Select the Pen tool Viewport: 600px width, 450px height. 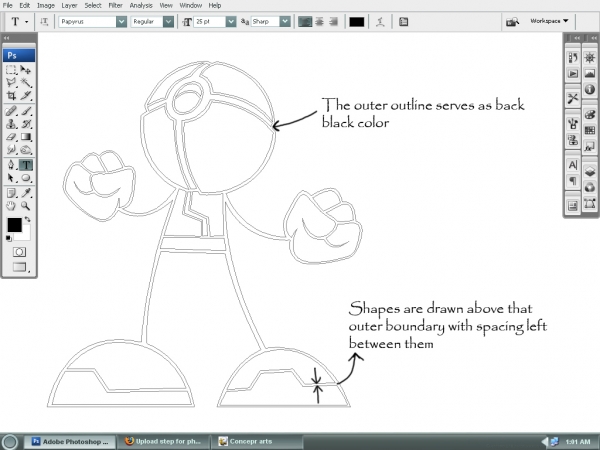[x=11, y=165]
